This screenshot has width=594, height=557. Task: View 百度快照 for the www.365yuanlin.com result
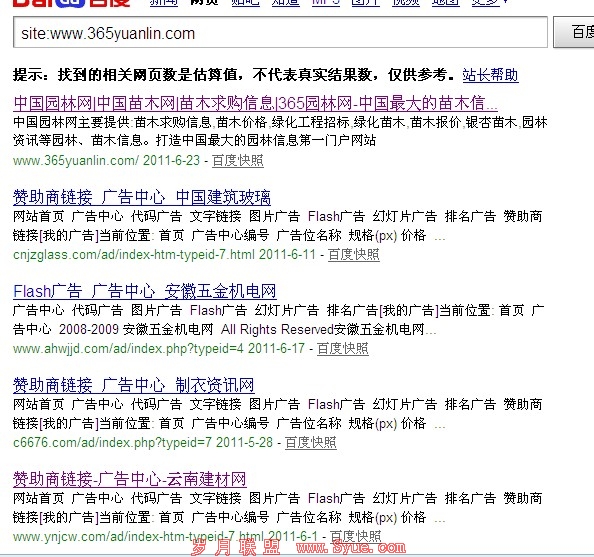coord(238,160)
